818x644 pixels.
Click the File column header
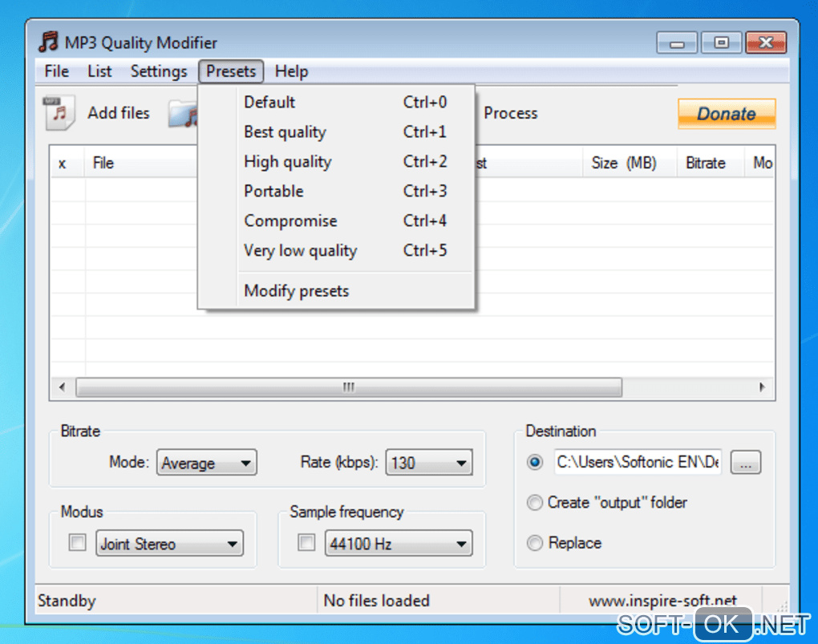[x=141, y=163]
